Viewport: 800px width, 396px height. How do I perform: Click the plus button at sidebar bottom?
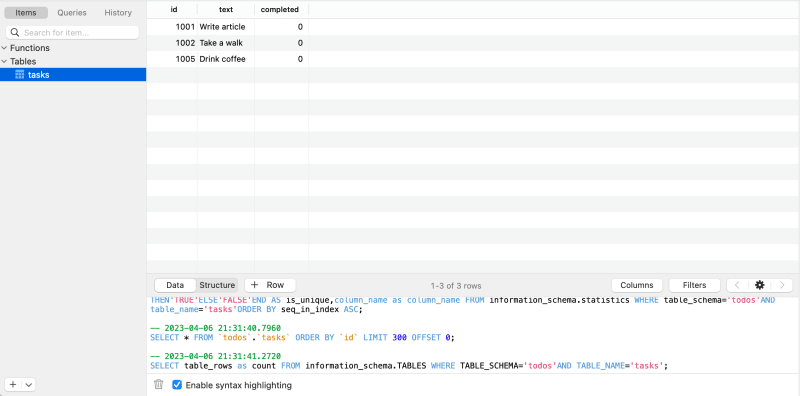click(13, 385)
